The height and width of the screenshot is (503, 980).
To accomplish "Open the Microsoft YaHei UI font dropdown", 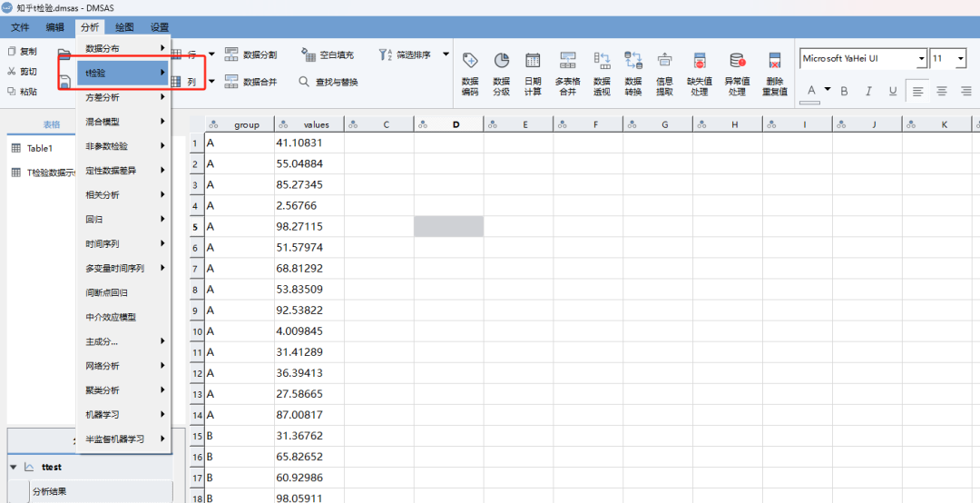I will [x=922, y=59].
